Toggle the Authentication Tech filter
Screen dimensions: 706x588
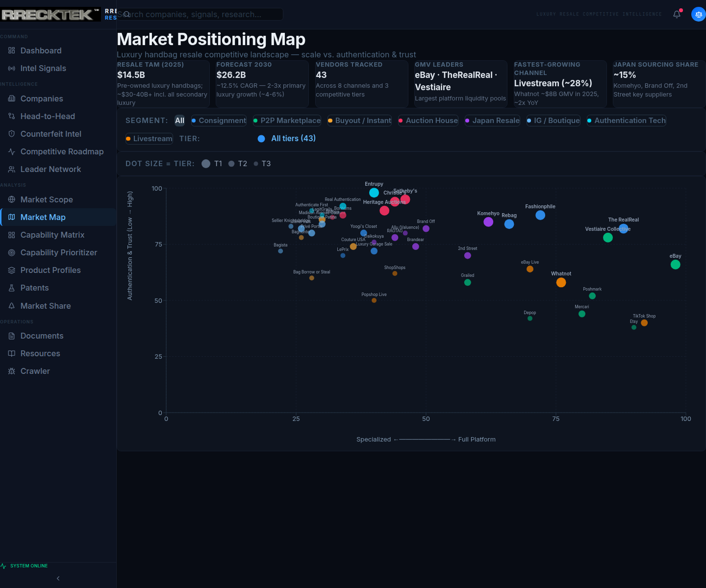pos(626,121)
